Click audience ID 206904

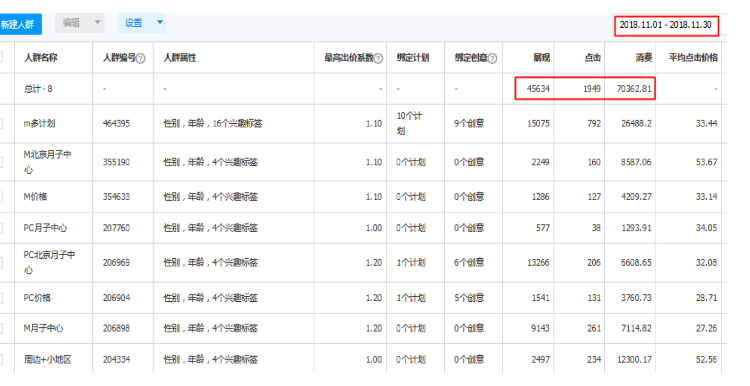coord(116,298)
